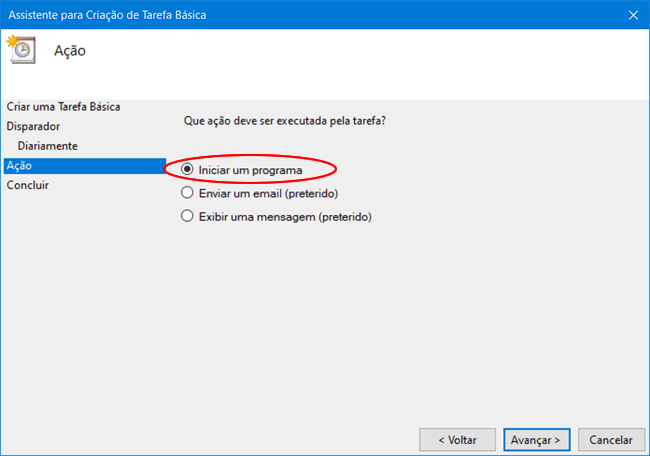Pick the 'Exibir uma mensagem (preterido)' radio circle
Image resolution: width=650 pixels, height=456 pixels.
(187, 215)
